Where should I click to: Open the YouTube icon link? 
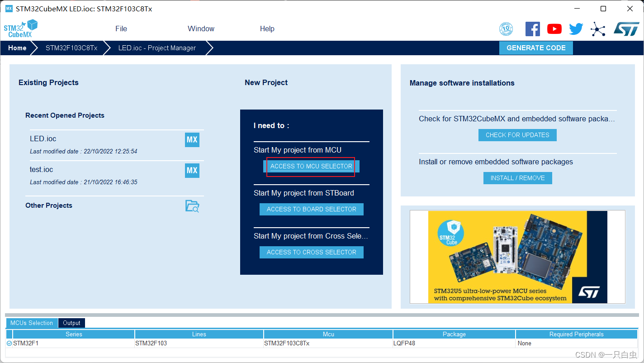pos(554,29)
